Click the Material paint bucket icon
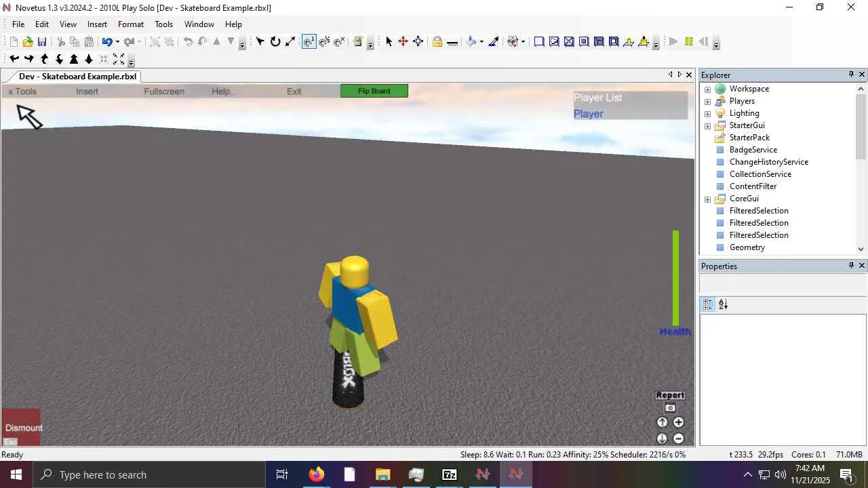The image size is (868, 488). 472,42
